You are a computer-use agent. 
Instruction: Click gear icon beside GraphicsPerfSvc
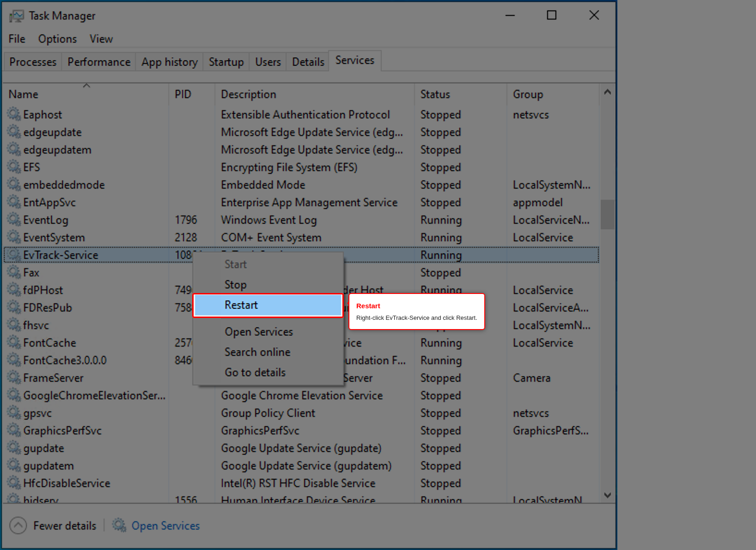coord(14,430)
